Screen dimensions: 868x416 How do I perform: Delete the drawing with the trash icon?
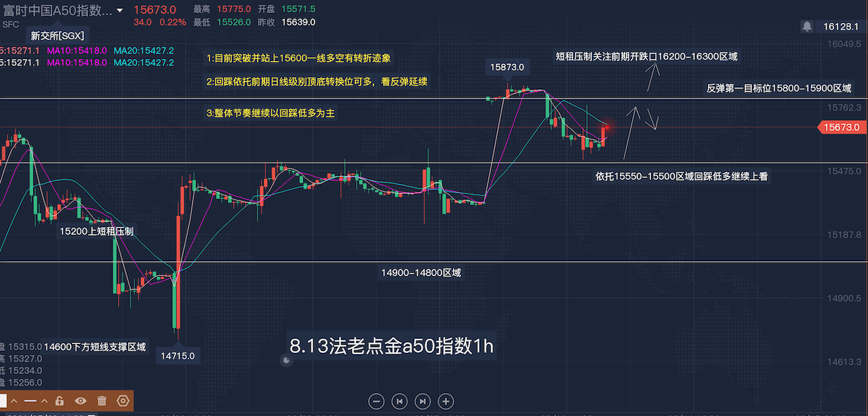102,400
